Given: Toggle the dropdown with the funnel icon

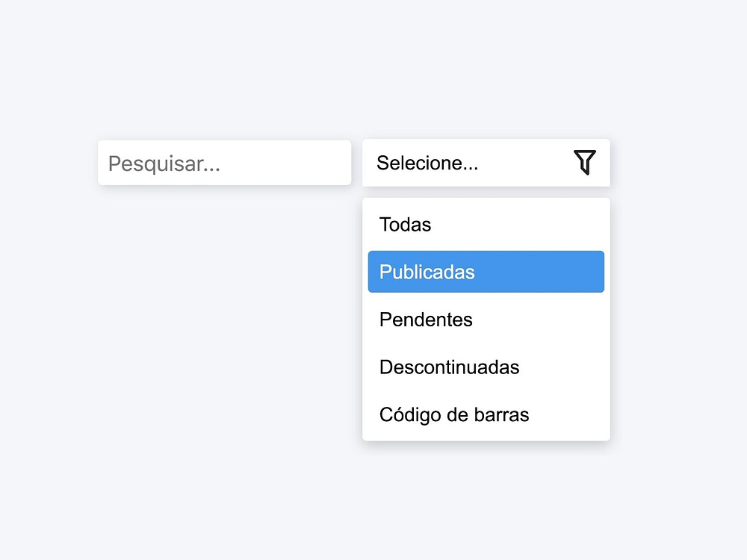Looking at the screenshot, I should point(585,162).
